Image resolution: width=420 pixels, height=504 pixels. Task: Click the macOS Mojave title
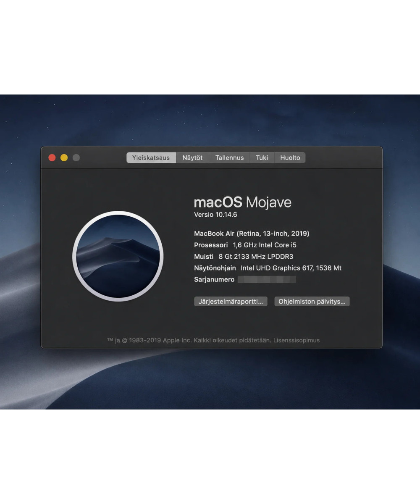[242, 202]
